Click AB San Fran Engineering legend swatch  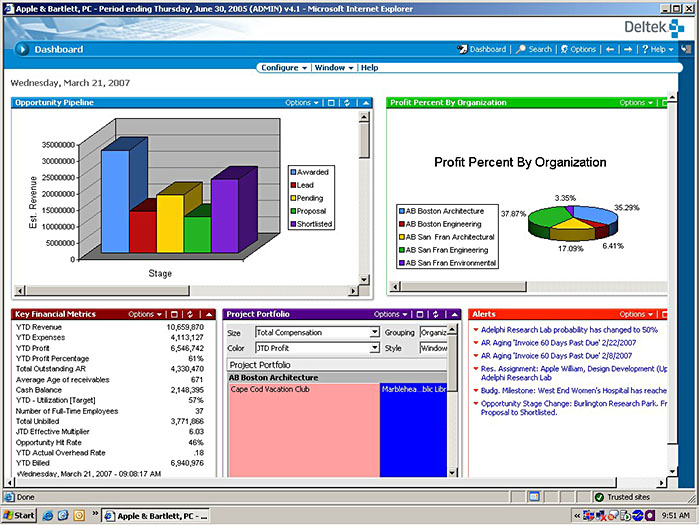pyautogui.click(x=402, y=250)
